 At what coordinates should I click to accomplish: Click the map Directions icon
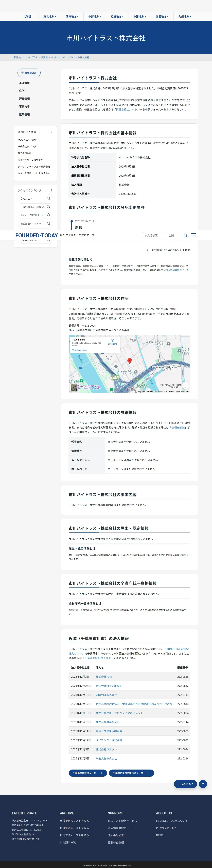(112, 341)
